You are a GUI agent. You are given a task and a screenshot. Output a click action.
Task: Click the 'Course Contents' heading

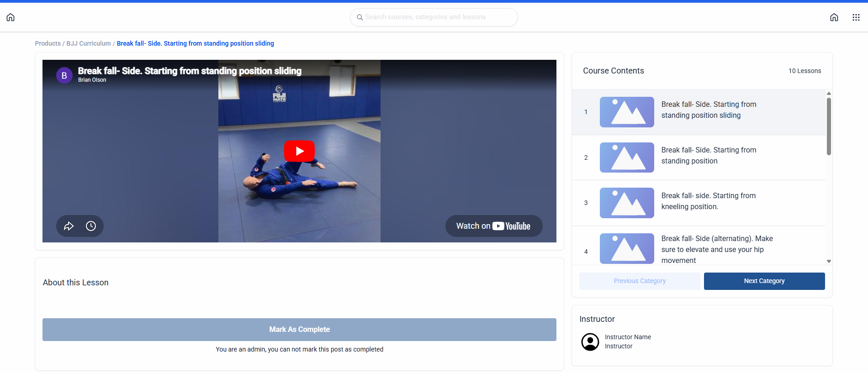(x=614, y=71)
